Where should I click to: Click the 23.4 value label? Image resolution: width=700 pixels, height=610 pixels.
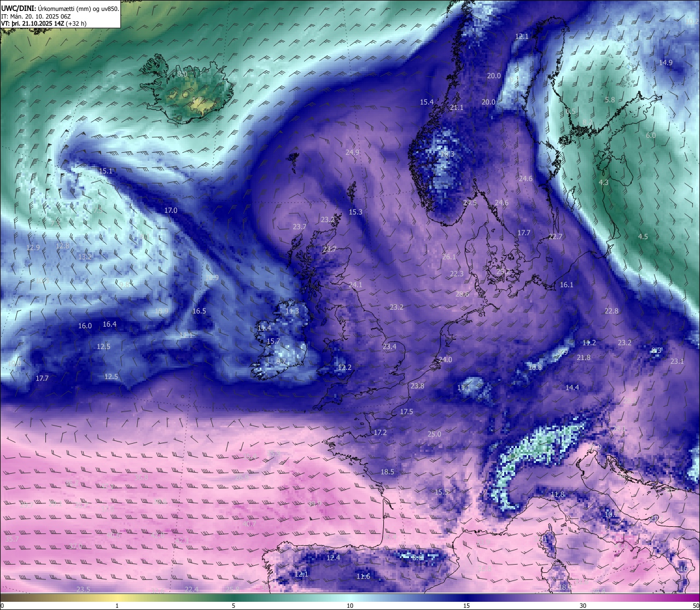(389, 347)
